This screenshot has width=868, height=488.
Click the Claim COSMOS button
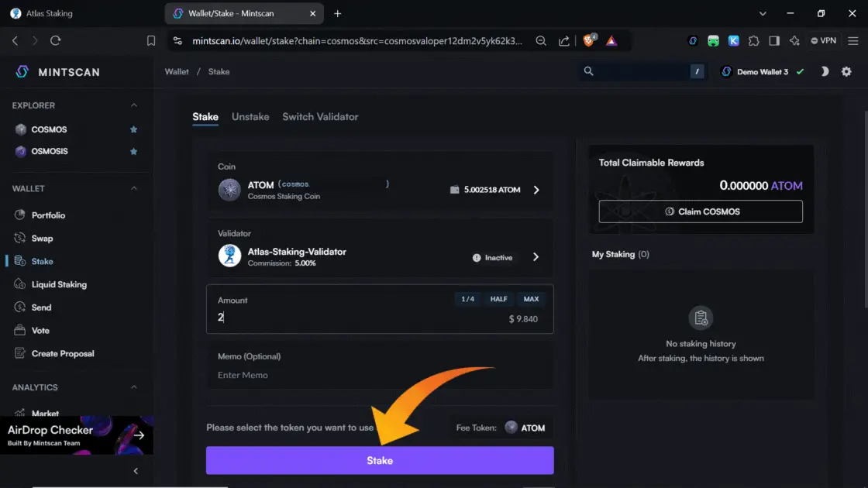[x=701, y=211]
